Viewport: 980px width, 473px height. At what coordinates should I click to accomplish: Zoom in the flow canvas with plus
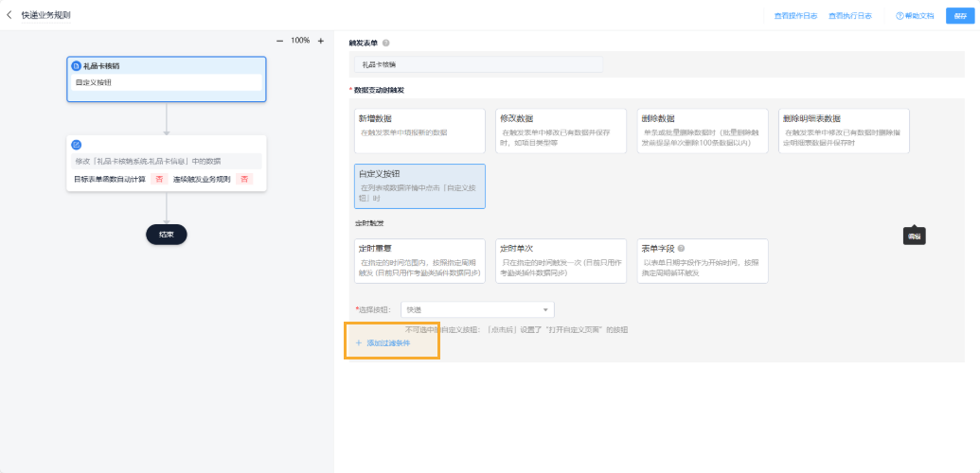(x=321, y=41)
